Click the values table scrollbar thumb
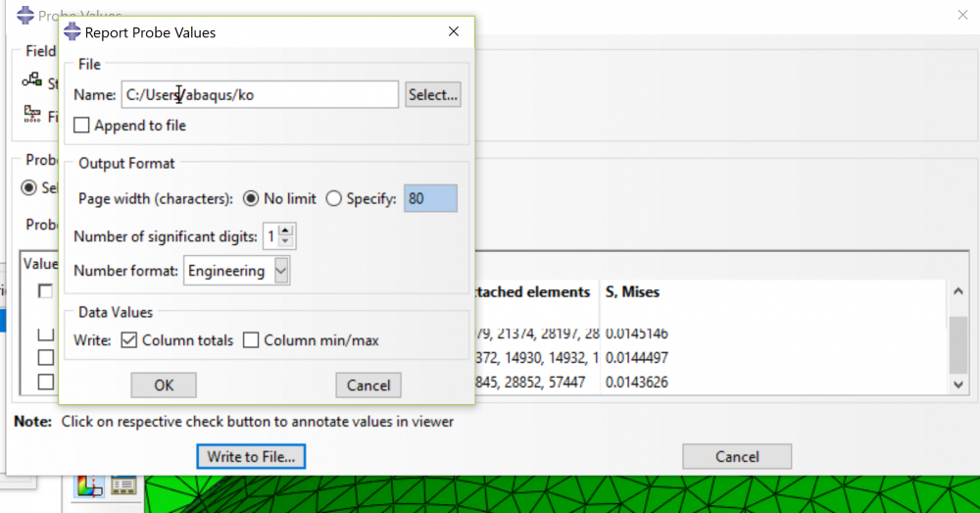Image resolution: width=980 pixels, height=513 pixels. [x=958, y=344]
